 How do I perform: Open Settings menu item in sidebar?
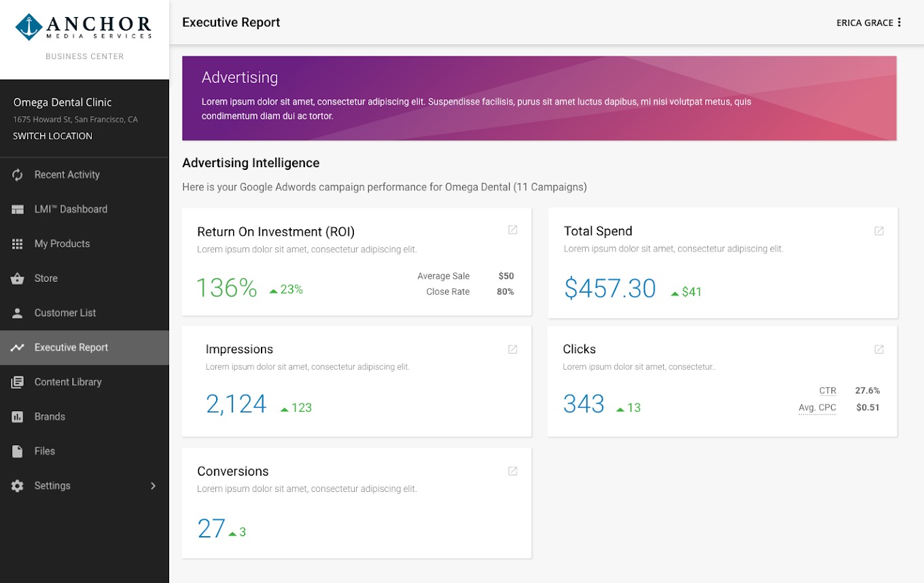(x=52, y=486)
